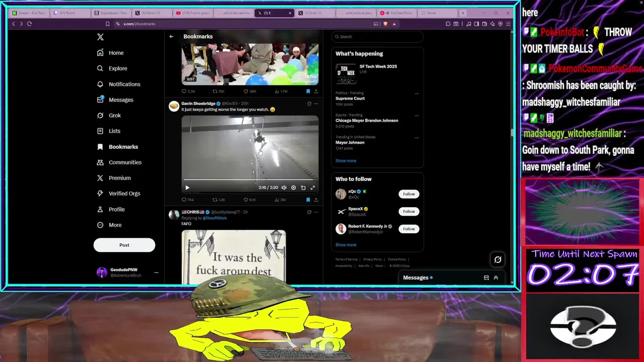Screen dimensions: 644x362
Task: Open the floating Grok button
Action: pyautogui.click(x=498, y=259)
